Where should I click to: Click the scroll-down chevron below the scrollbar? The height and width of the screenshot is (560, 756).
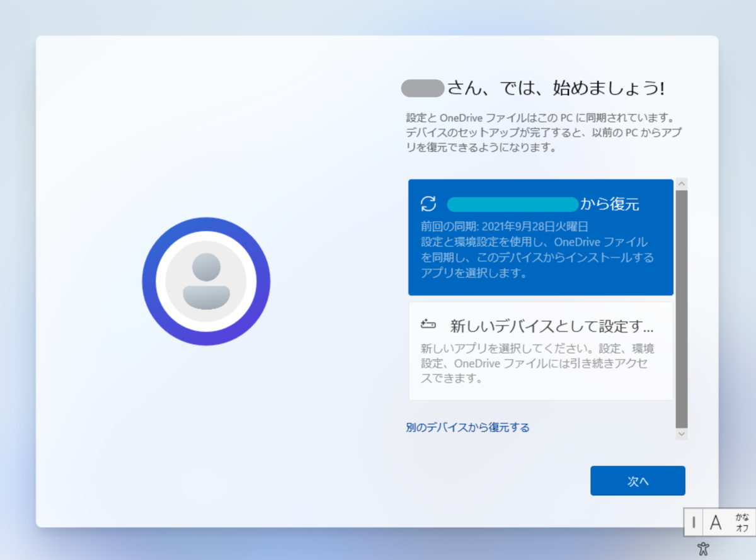point(682,434)
